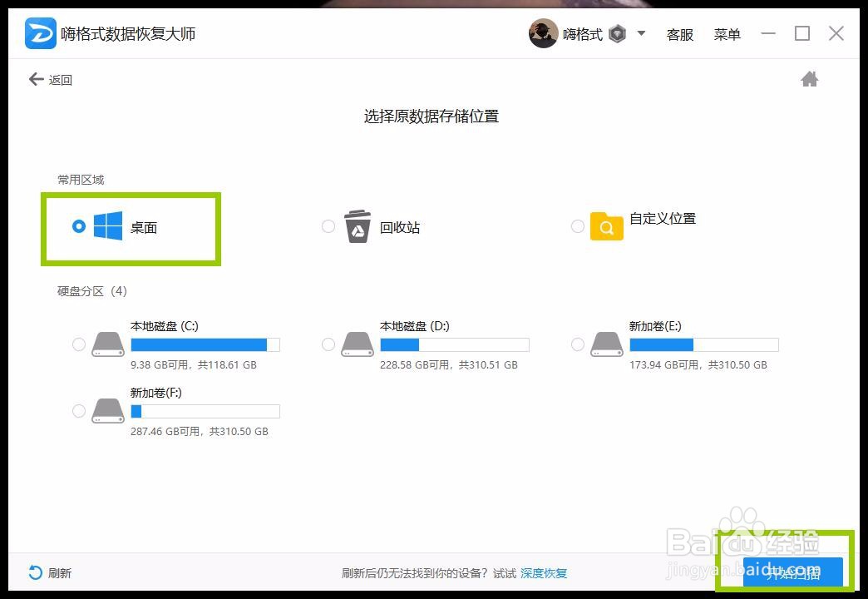Screen dimensions: 868x599
Task: Click the C: drive usage bar
Action: click(x=205, y=344)
